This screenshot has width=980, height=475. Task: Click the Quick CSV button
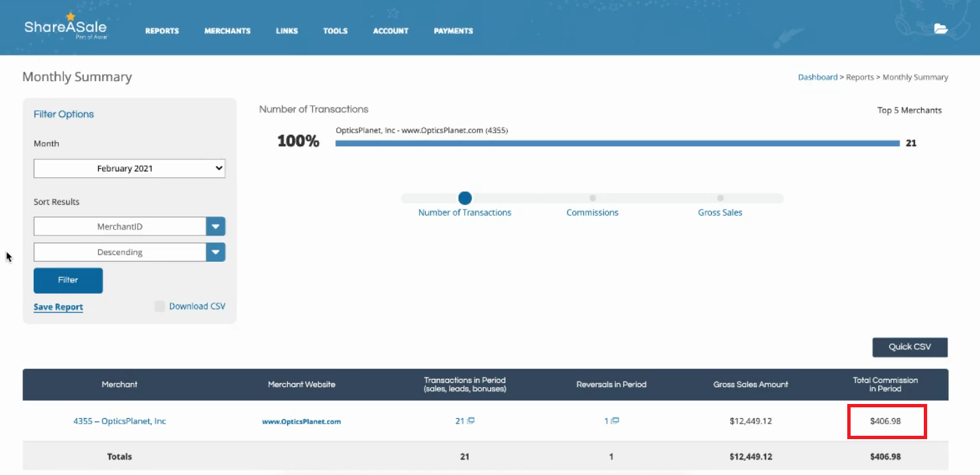tap(910, 347)
